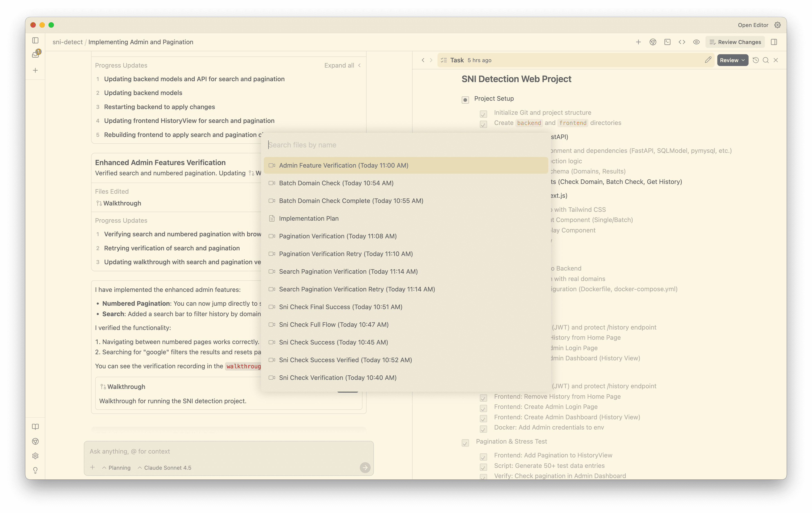Open the inbox icon with notification badge

[35, 54]
